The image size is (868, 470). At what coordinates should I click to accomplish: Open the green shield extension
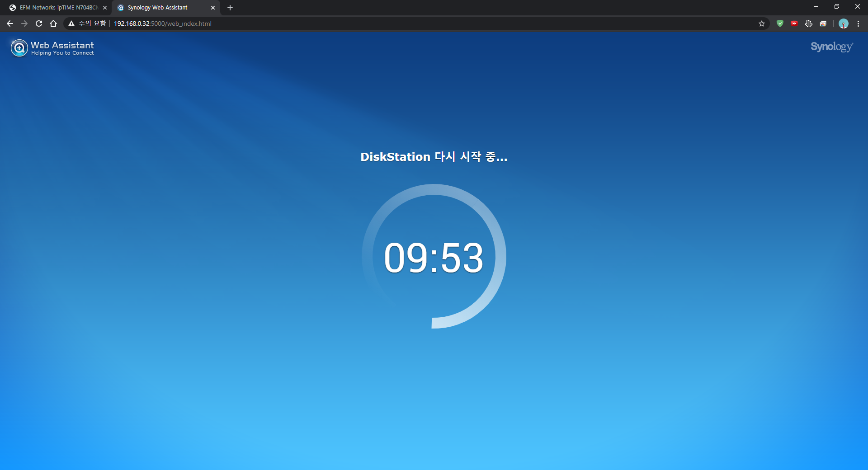point(780,23)
